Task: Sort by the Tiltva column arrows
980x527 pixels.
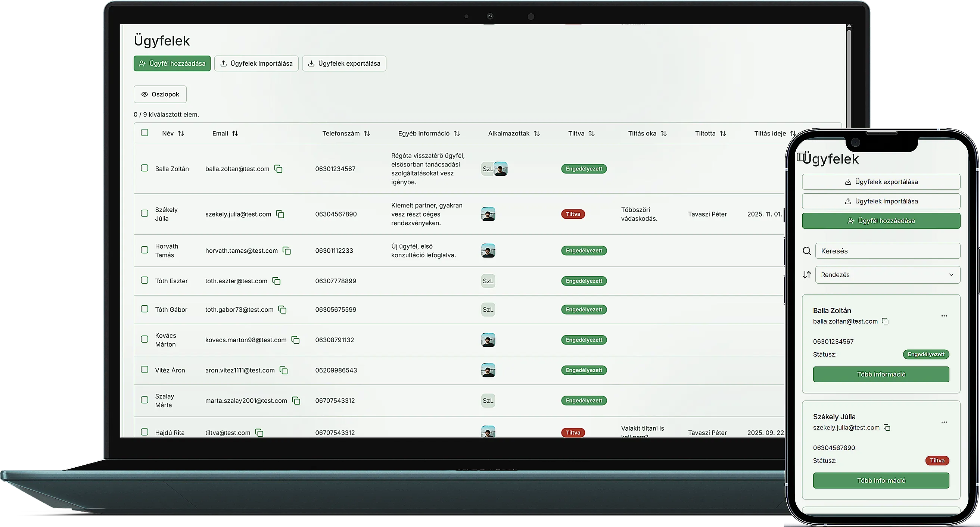Action: [x=591, y=134]
